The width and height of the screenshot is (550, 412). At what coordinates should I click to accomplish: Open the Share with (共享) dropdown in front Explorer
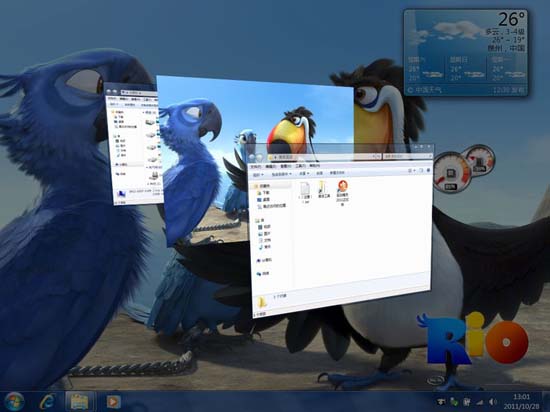coord(304,174)
